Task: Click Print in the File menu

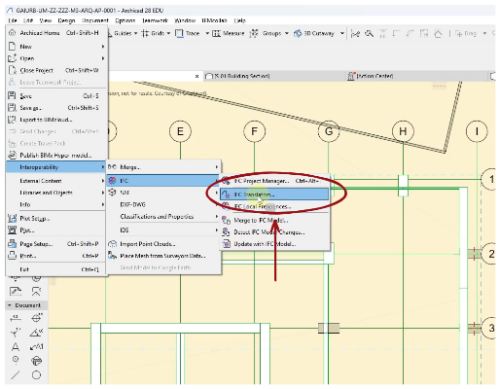Action: pos(56,256)
